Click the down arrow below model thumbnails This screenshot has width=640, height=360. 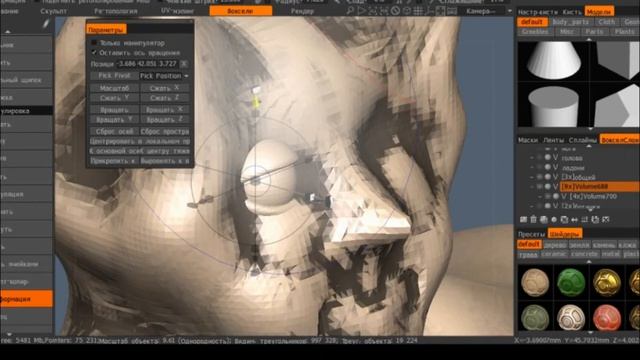tap(589, 129)
